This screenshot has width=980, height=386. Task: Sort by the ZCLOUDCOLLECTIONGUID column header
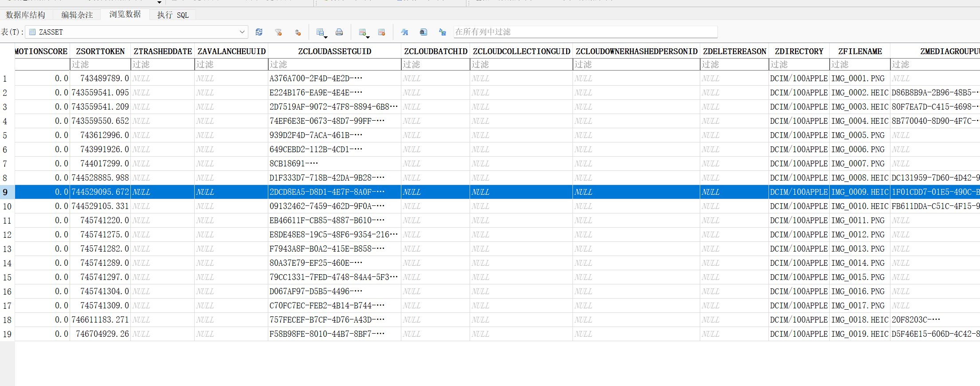coord(521,51)
